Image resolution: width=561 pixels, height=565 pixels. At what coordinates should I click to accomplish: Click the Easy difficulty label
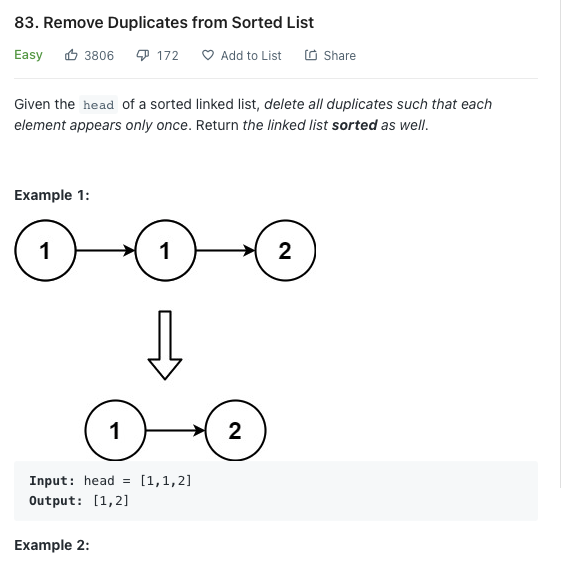pyautogui.click(x=28, y=55)
